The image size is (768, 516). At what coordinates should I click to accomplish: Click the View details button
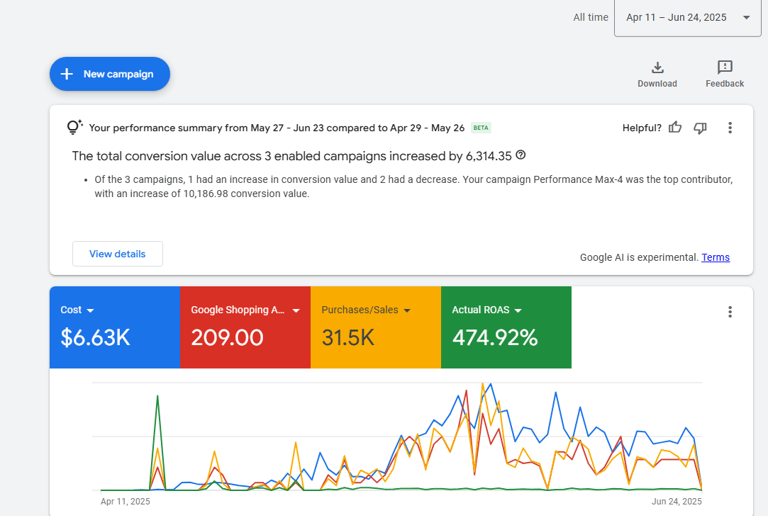[x=117, y=254]
